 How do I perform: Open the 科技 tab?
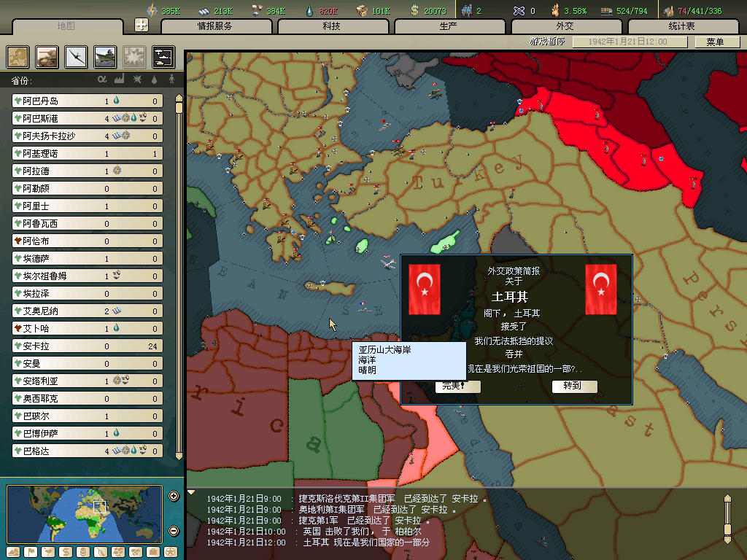(332, 26)
